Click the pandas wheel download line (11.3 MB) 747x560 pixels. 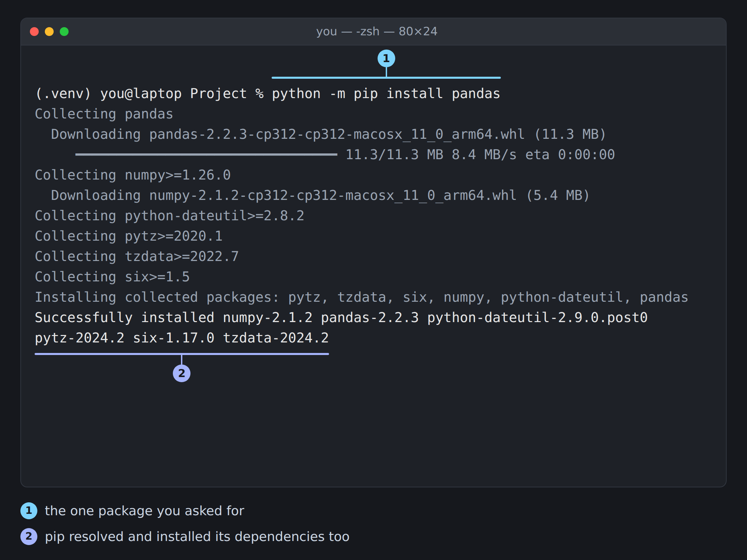328,134
